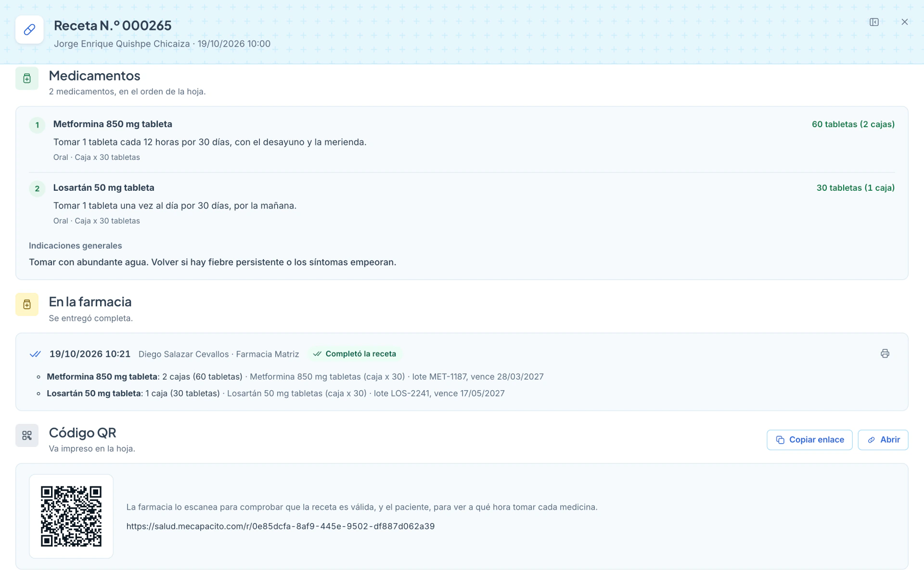
Task: Click the Completó la receta status badge
Action: pos(354,354)
